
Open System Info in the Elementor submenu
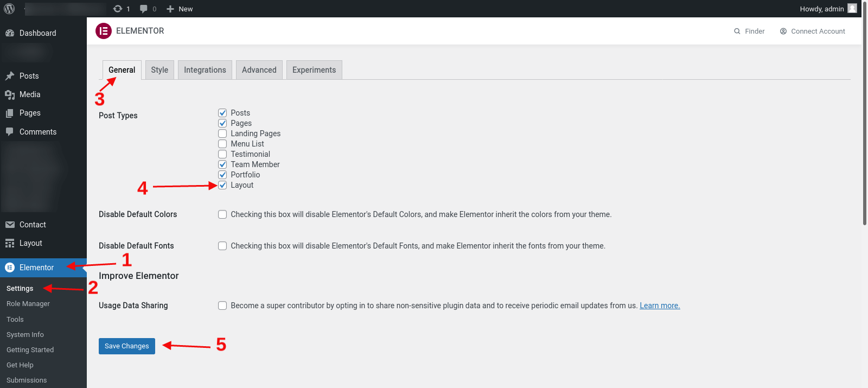25,335
